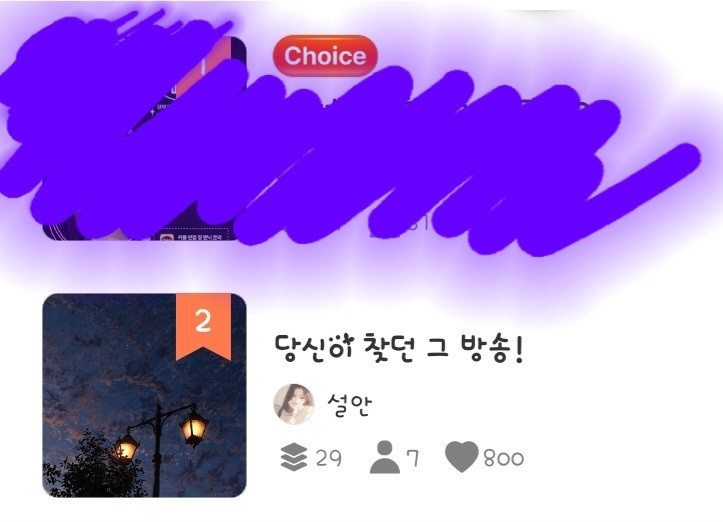Click the number 2 on the ribbon
This screenshot has height=522, width=723.
point(203,320)
